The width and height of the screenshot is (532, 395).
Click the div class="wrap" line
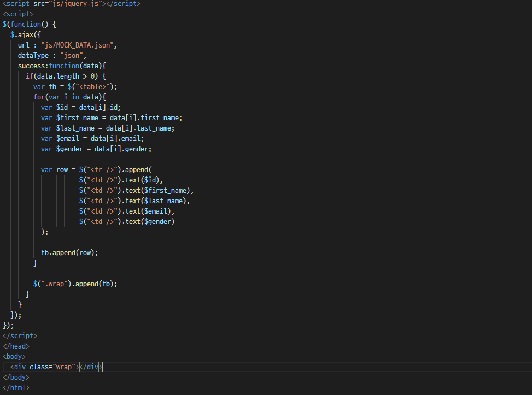[x=56, y=367]
